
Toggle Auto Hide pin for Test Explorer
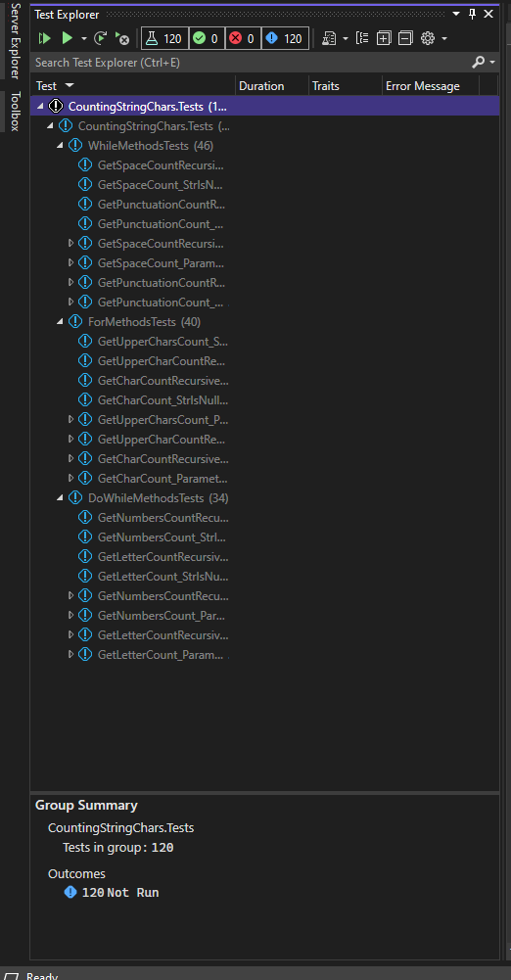(x=472, y=14)
